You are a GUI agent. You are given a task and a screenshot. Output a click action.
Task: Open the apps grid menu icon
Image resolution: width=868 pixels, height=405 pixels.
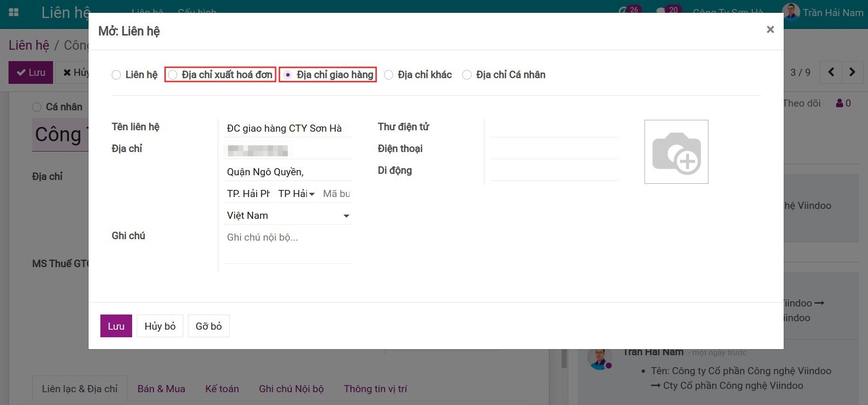tap(14, 12)
